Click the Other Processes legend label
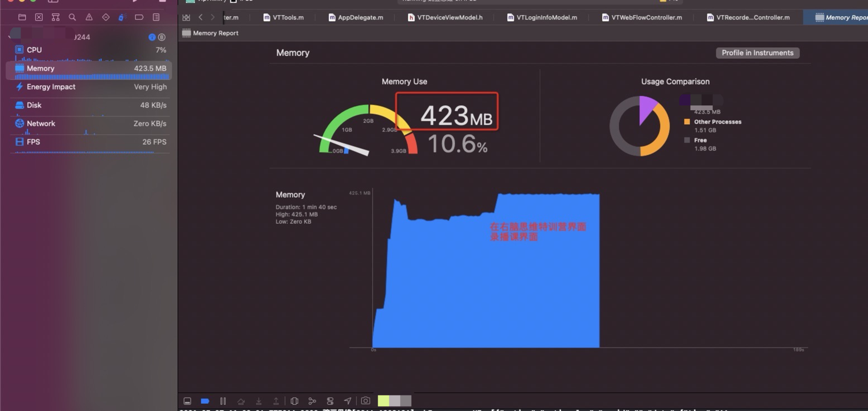The width and height of the screenshot is (868, 411). [x=717, y=122]
